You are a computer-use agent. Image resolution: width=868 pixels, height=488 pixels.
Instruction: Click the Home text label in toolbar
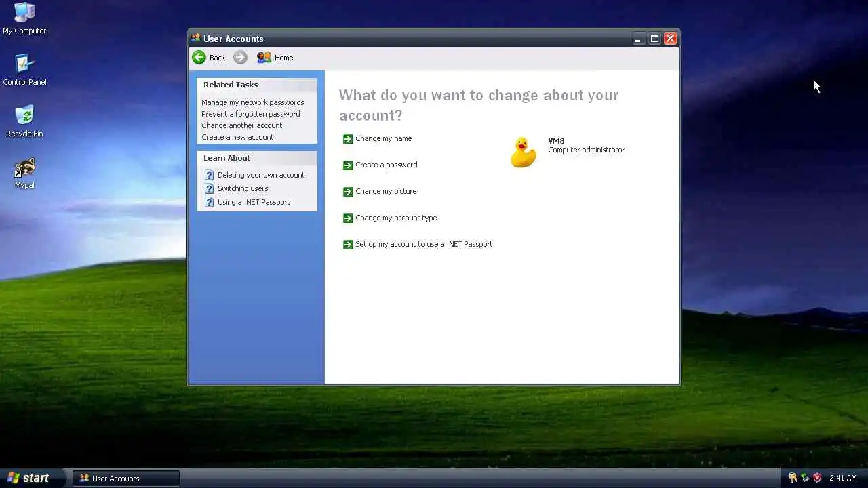coord(283,58)
